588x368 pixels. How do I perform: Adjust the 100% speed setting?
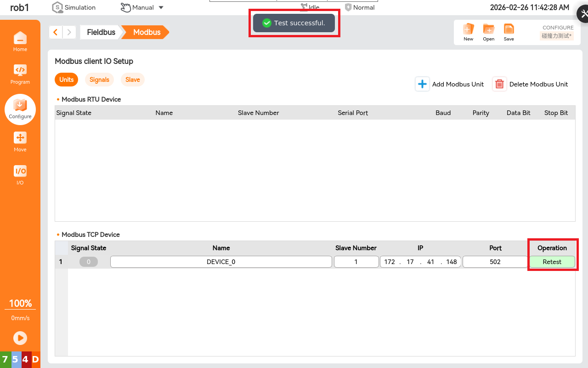point(20,304)
